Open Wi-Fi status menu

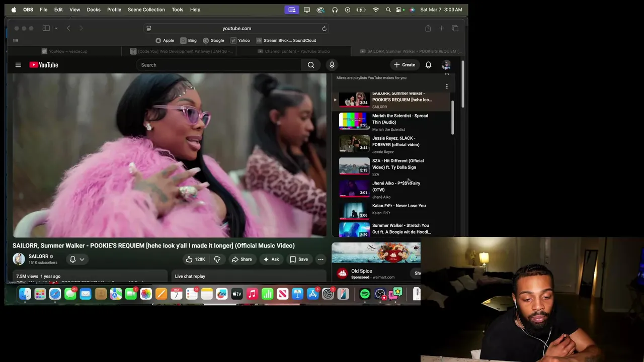[x=375, y=10]
